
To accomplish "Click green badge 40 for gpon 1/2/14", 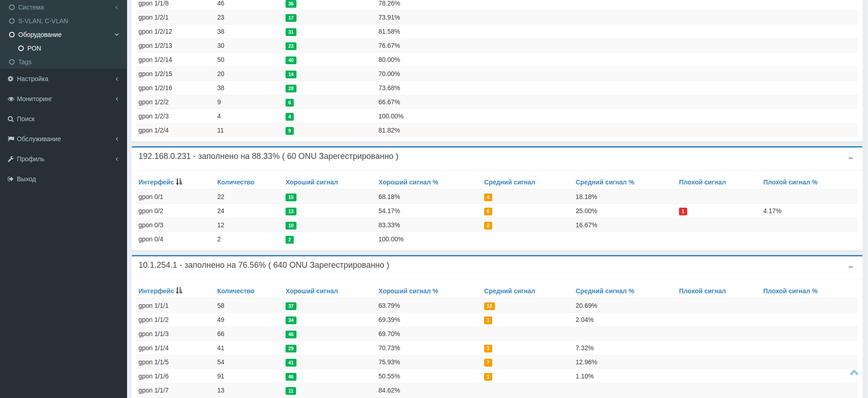I will point(291,60).
